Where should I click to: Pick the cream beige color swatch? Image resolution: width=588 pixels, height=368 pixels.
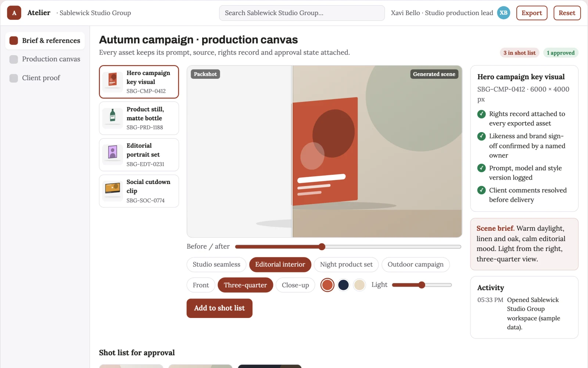pyautogui.click(x=359, y=285)
